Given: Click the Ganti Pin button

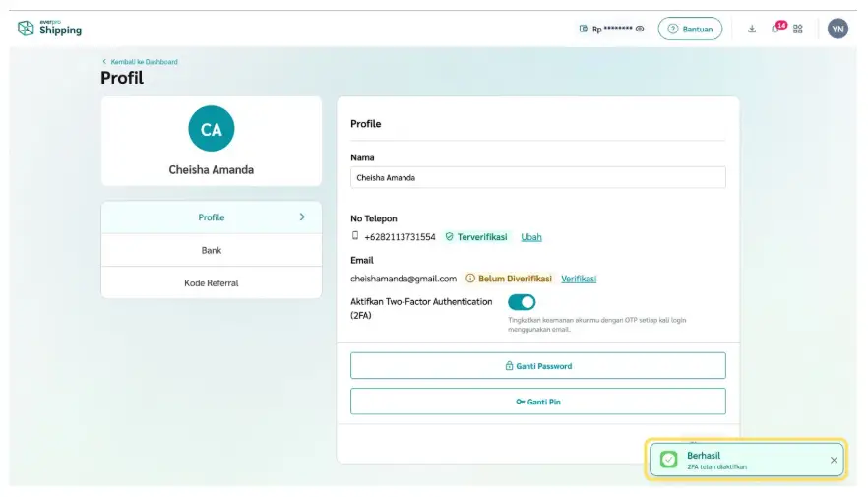Looking at the screenshot, I should tap(537, 402).
